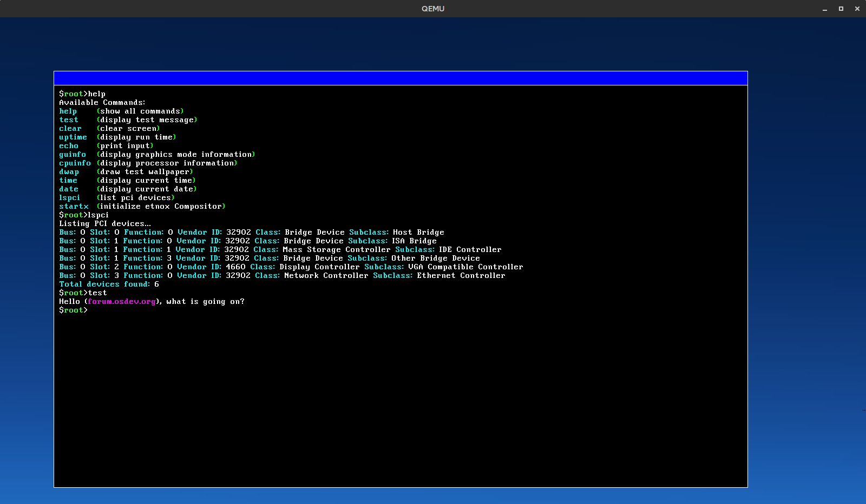Image resolution: width=866 pixels, height=504 pixels.
Task: Click 'Other Bridge Device' subclass value
Action: pyautogui.click(x=436, y=258)
